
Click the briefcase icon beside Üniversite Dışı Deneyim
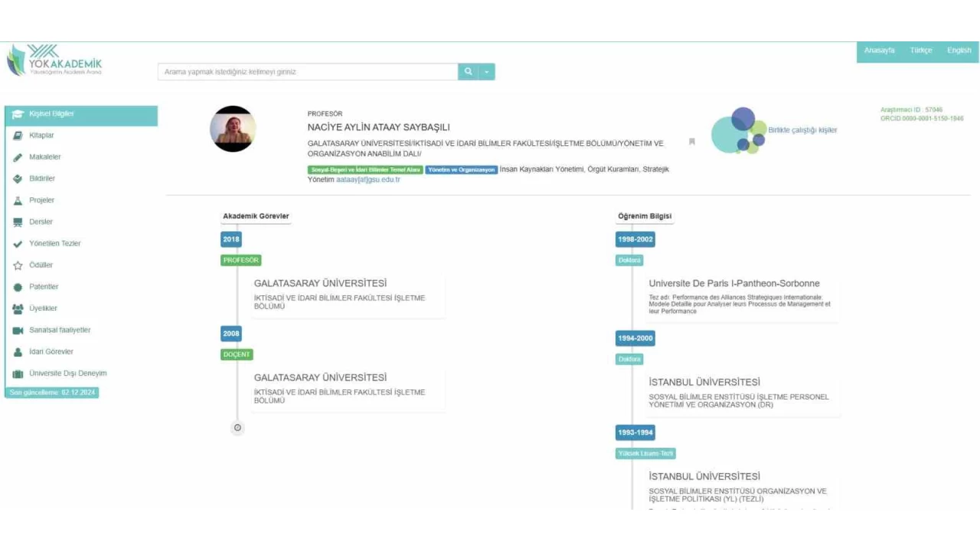18,373
